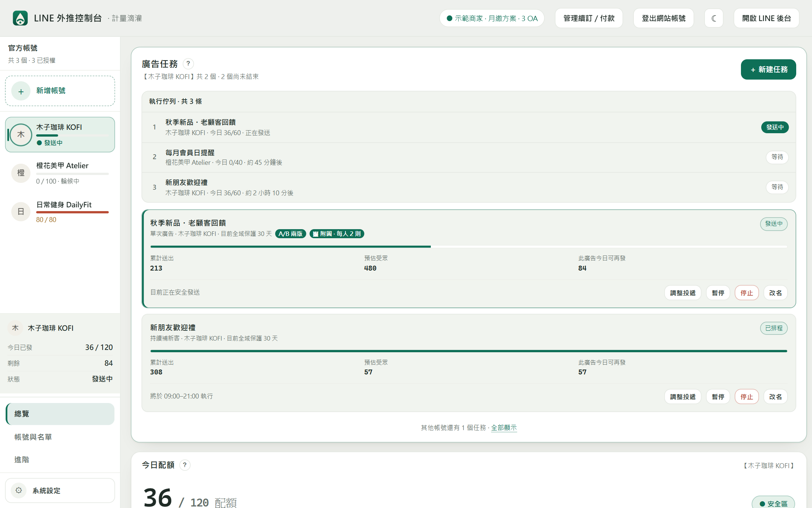The image size is (812, 508).
Task: Pause the 新朋友歡迎禮 task
Action: 718,397
